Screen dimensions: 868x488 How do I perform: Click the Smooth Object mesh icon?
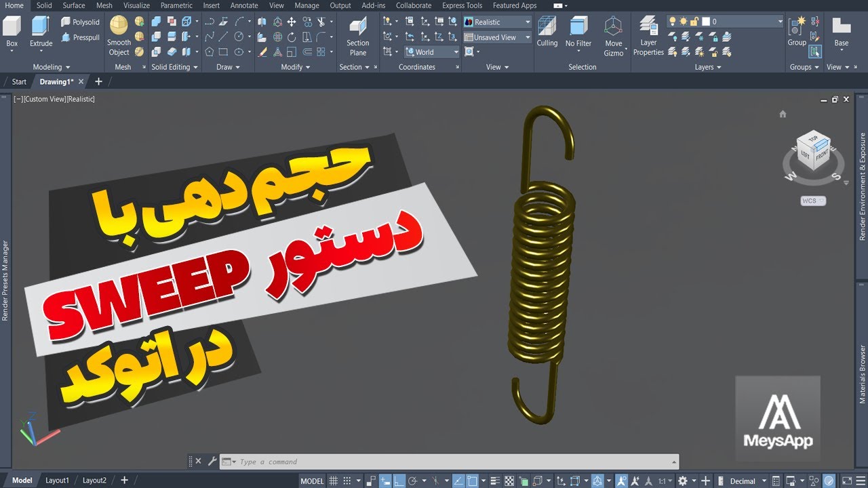(x=119, y=37)
